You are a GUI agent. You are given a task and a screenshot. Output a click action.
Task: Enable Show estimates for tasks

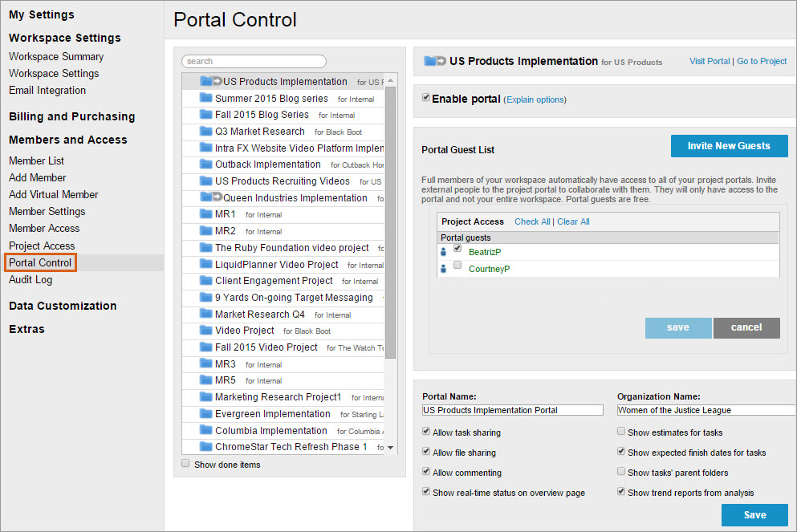pos(621,431)
